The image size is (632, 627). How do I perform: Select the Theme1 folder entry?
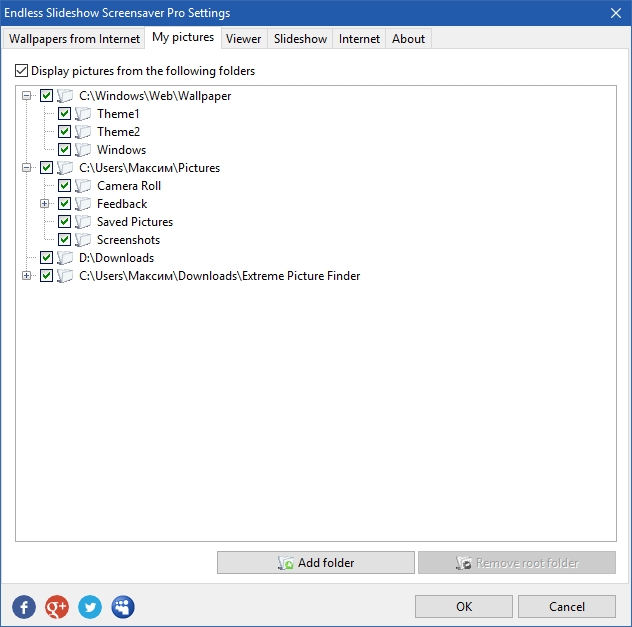[118, 114]
